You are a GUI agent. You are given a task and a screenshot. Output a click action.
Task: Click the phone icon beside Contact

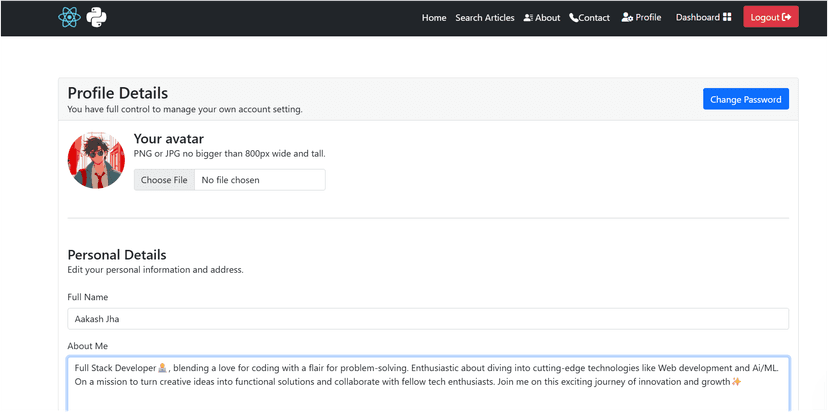[574, 18]
